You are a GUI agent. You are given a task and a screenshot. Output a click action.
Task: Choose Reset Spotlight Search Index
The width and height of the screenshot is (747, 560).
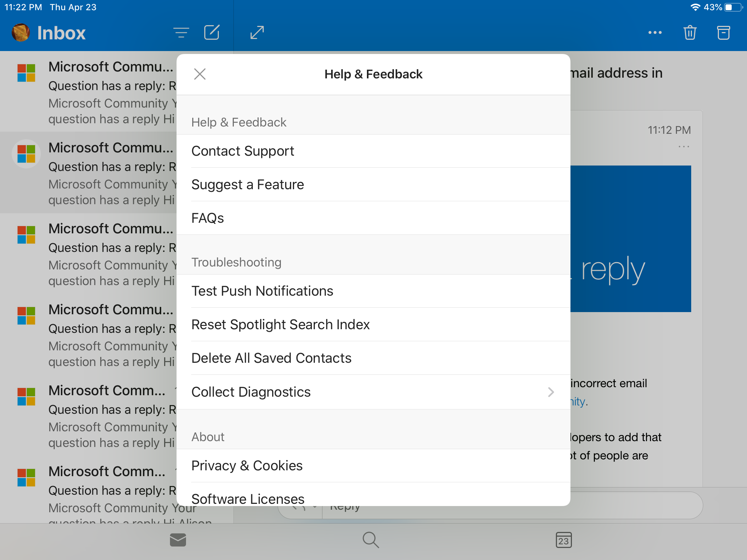(x=373, y=324)
